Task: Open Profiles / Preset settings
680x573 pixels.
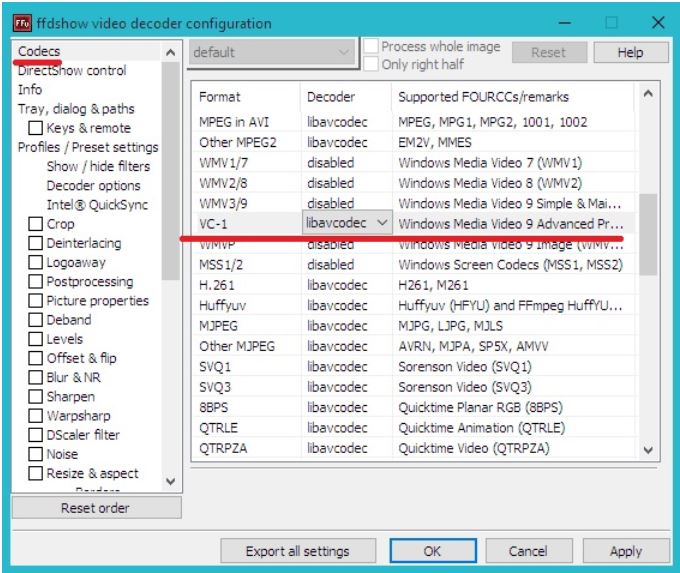Action: pos(88,147)
